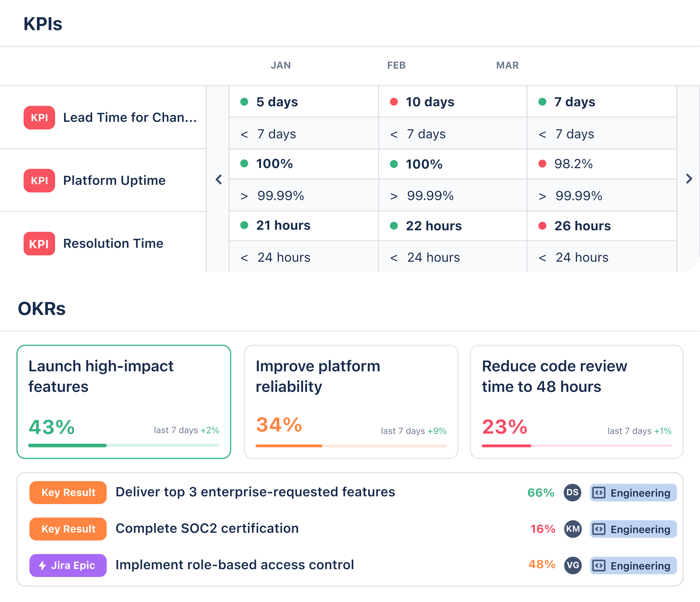
Task: Open Implement role-based access control item
Action: coord(235,565)
